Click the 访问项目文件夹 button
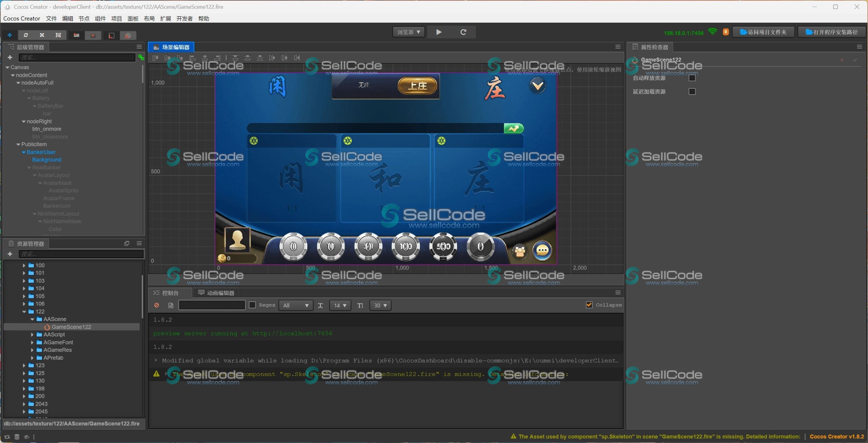Screen dimensions: 868x443 [763, 32]
